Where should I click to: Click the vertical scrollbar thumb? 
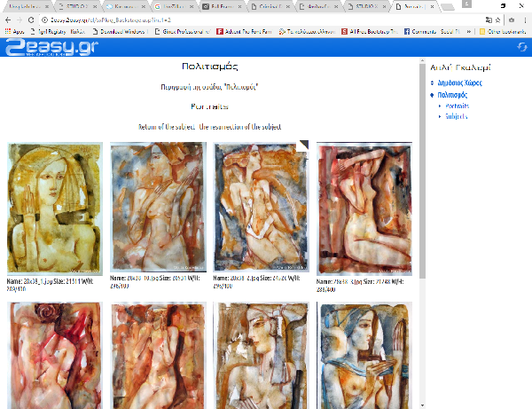pyautogui.click(x=422, y=171)
